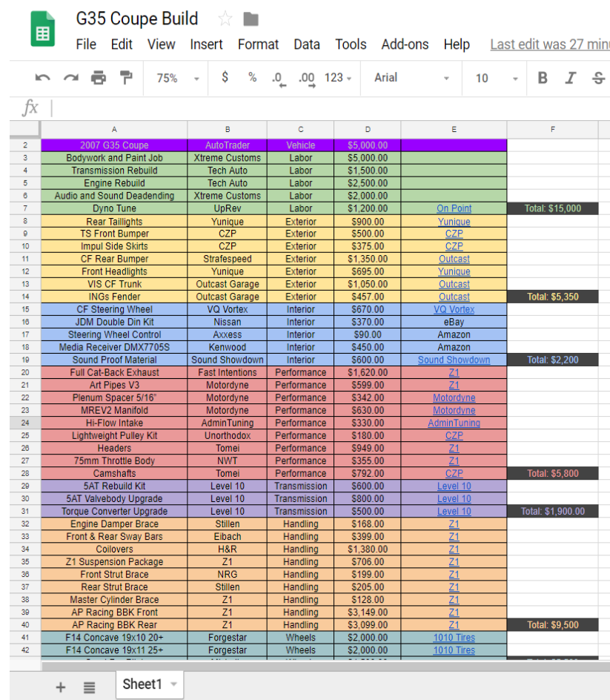Activate the paint format roller

point(126,78)
